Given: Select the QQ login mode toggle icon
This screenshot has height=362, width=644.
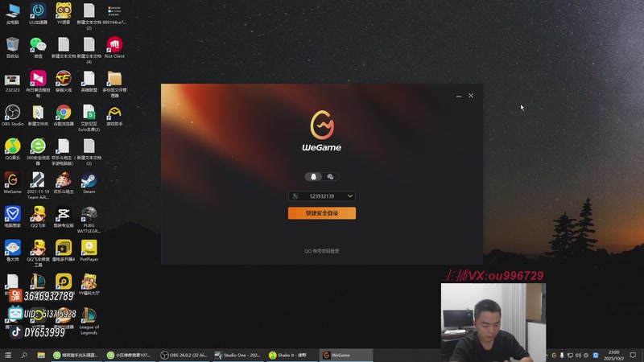Looking at the screenshot, I should point(313,176).
